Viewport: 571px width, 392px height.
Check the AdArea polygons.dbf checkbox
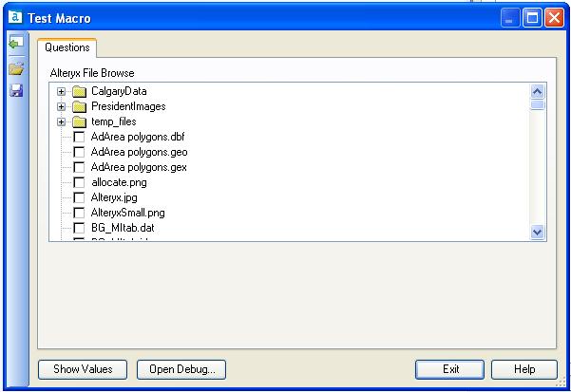tap(79, 137)
